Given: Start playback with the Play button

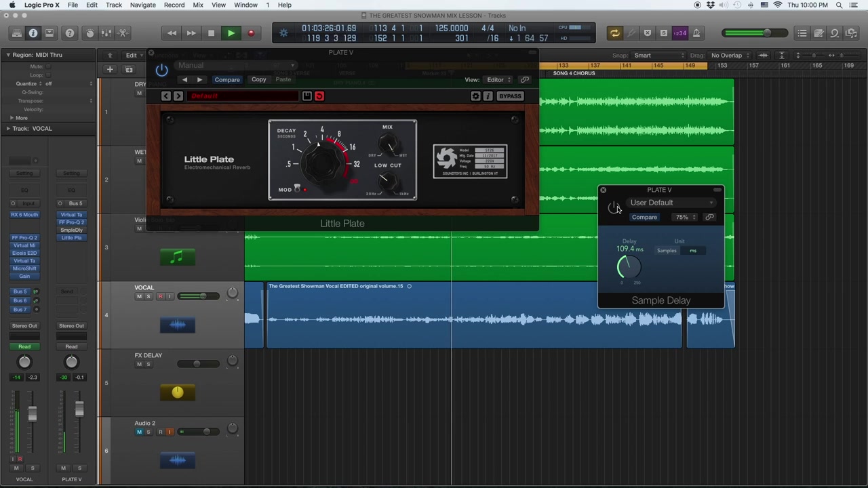Looking at the screenshot, I should point(231,33).
